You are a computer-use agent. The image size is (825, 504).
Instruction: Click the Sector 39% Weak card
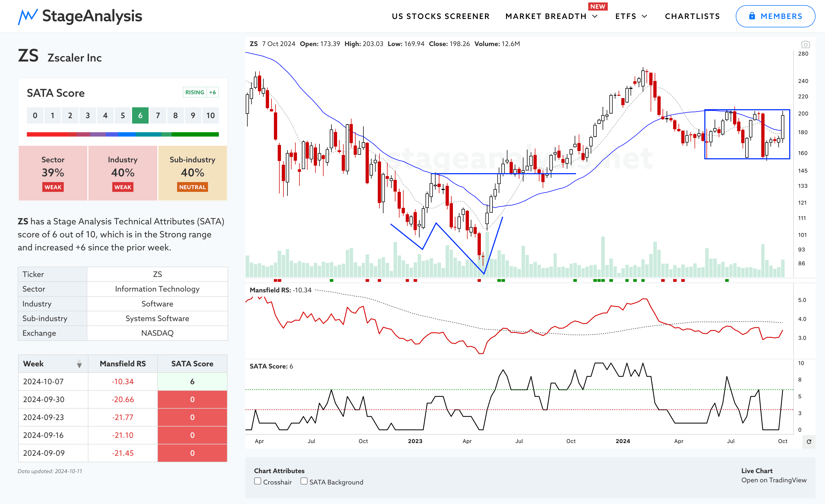point(53,173)
